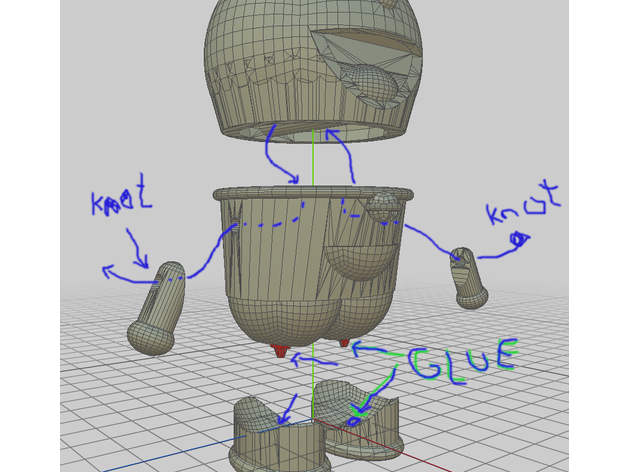Viewport: 628px width, 472px height.
Task: Click the left handwritten knot label
Action: 122,203
